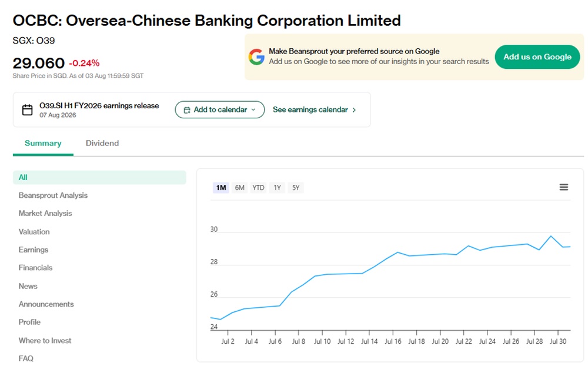Open the Profile section link
This screenshot has height=369, width=588.
29,322
